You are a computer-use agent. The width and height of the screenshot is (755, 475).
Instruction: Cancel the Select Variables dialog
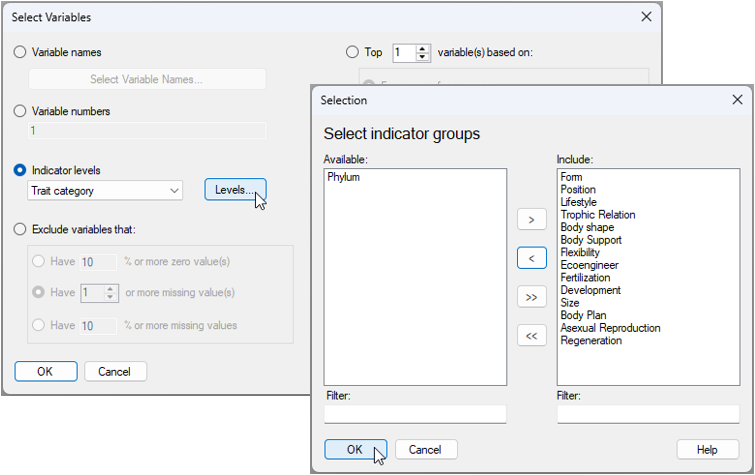coord(115,371)
